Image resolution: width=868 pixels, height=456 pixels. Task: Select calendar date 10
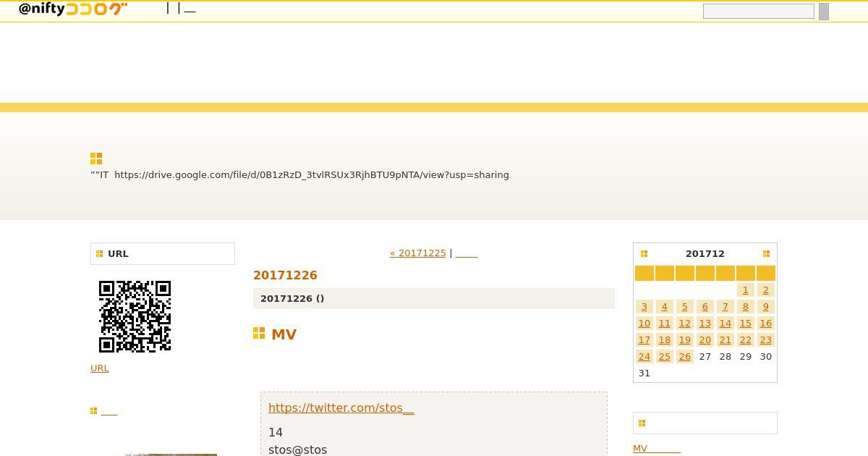[644, 323]
